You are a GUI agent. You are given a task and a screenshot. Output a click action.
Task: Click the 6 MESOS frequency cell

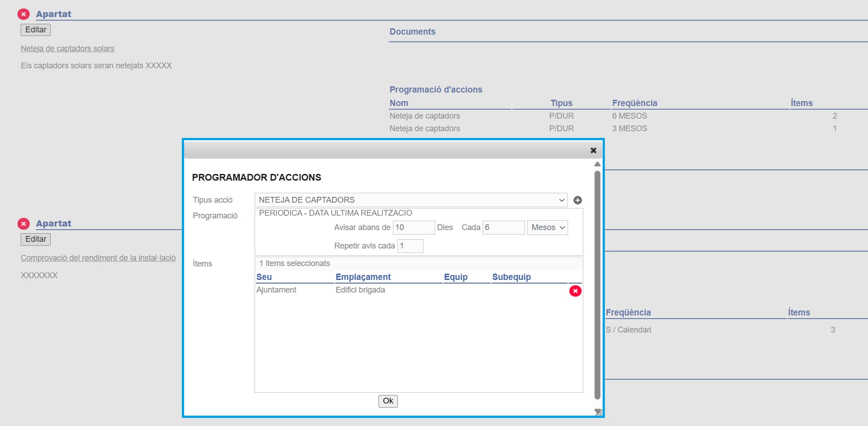tap(630, 116)
